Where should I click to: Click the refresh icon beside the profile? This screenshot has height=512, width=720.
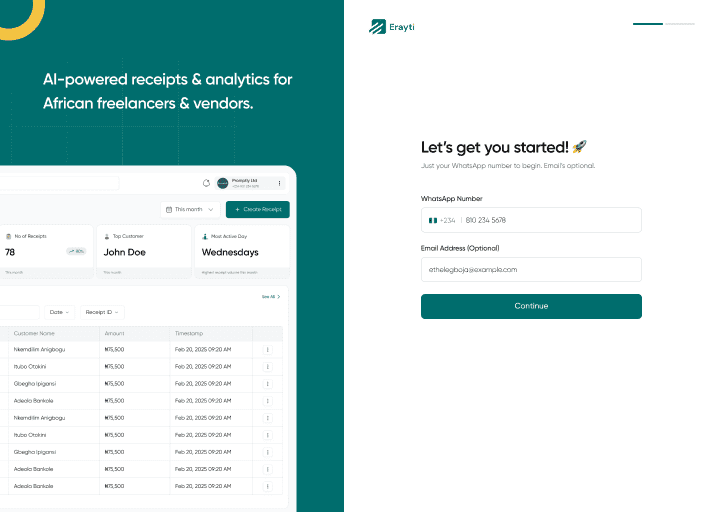[206, 183]
